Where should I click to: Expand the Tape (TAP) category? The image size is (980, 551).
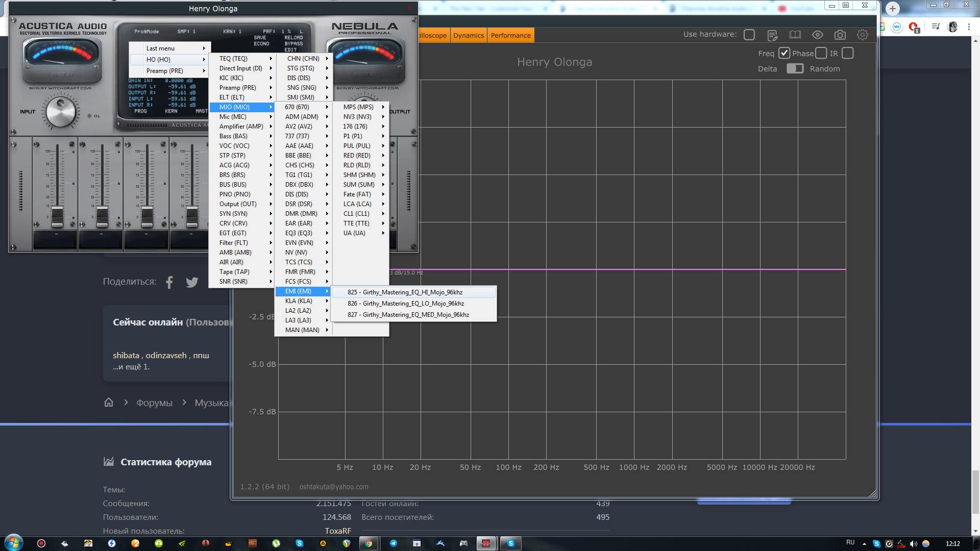click(241, 272)
